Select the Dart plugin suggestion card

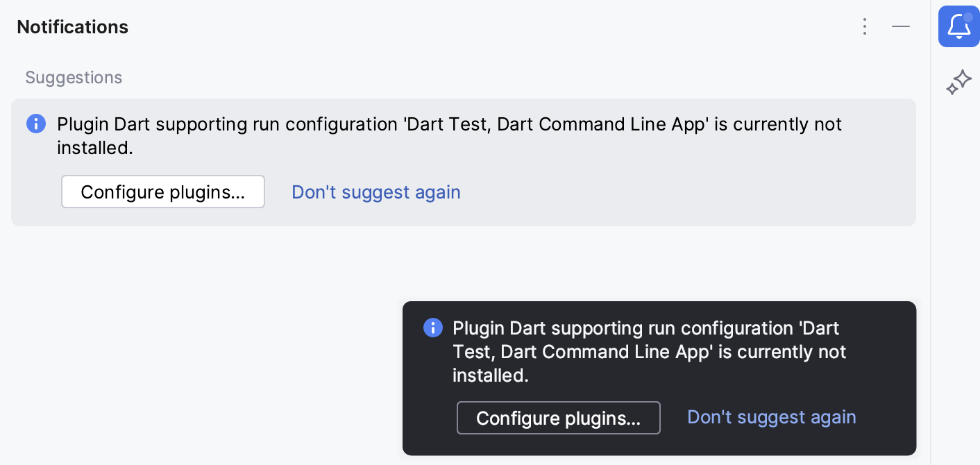coord(464,162)
